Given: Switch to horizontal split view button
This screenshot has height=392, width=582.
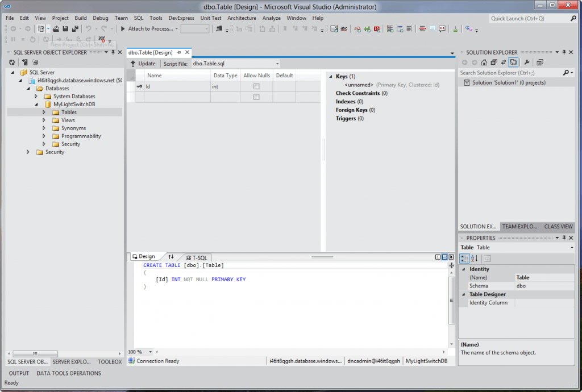Looking at the screenshot, I should pyautogui.click(x=444, y=257).
